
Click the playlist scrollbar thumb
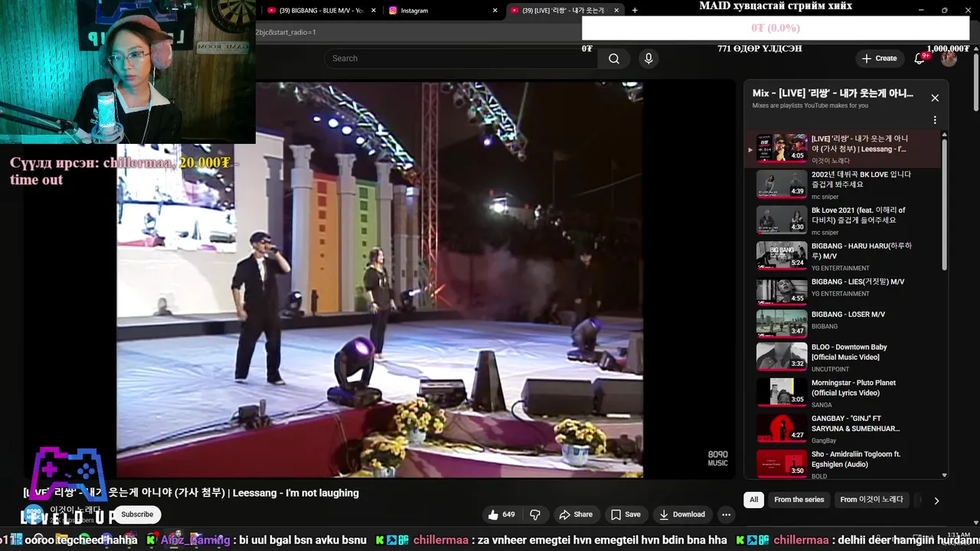944,203
